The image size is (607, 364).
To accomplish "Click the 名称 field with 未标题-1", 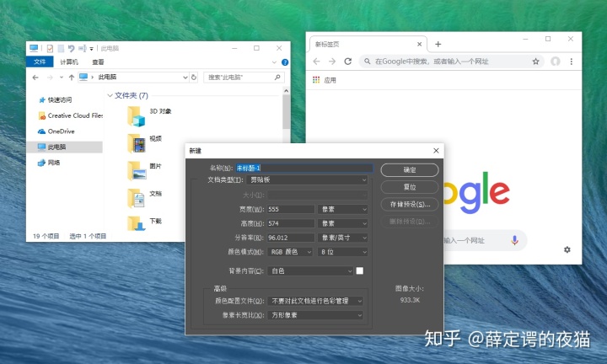I will click(x=304, y=168).
